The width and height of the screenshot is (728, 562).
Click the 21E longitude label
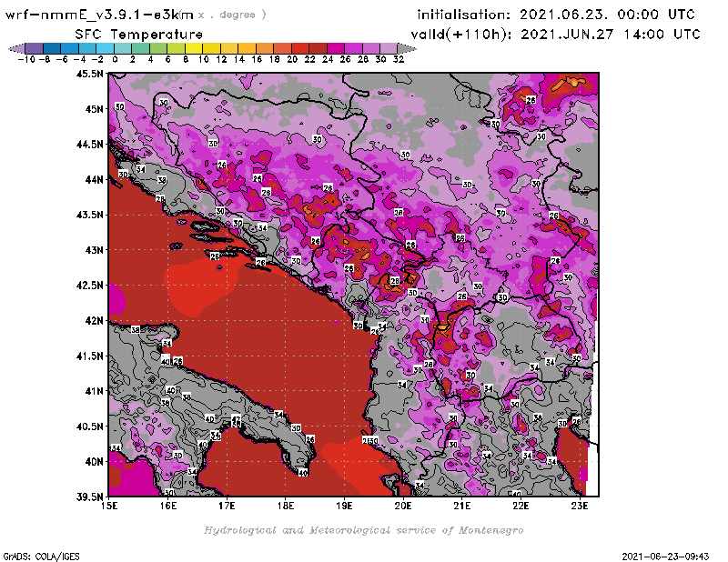(462, 506)
